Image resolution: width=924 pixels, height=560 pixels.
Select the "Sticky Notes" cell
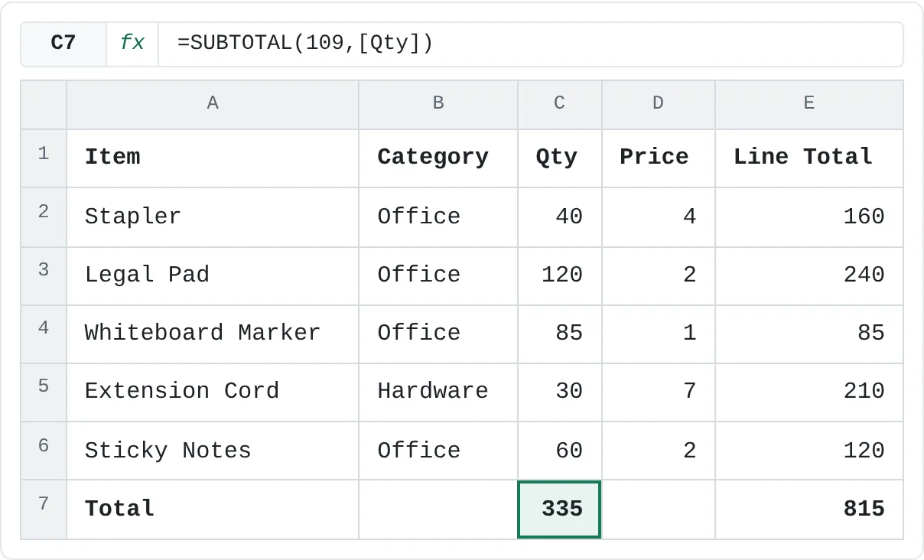click(x=213, y=451)
